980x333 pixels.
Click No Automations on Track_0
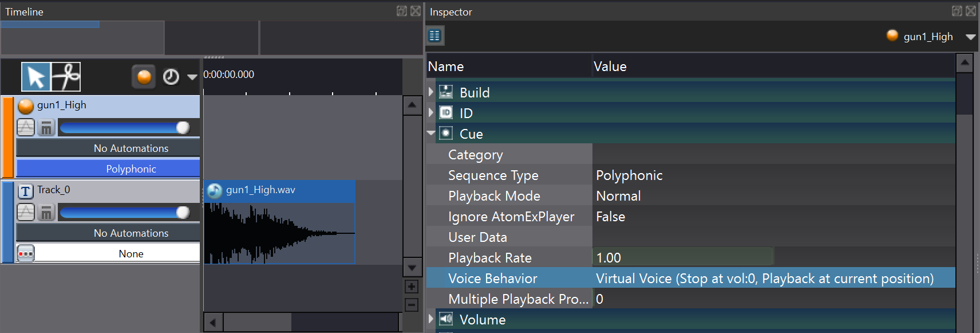click(x=108, y=233)
